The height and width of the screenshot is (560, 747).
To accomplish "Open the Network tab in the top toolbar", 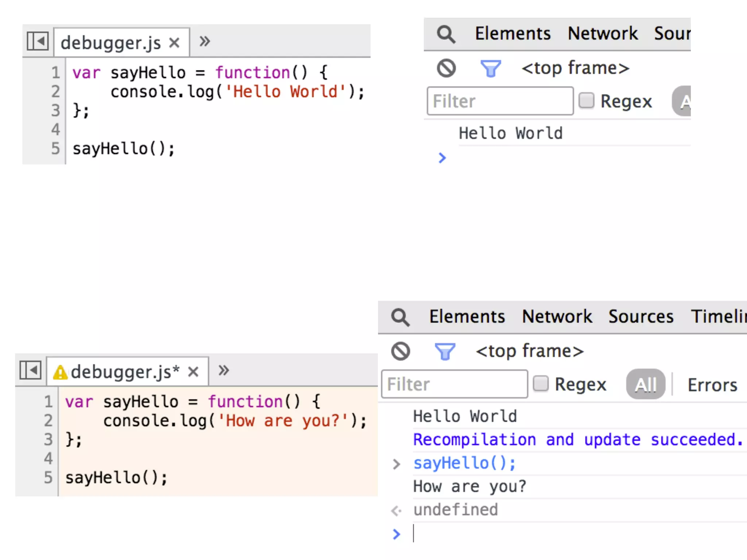I will coord(603,34).
